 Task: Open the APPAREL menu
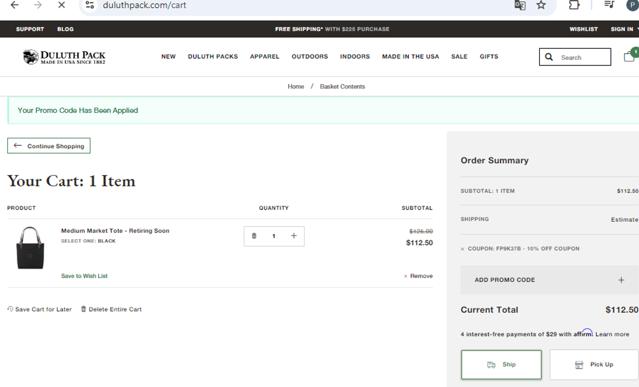click(264, 57)
